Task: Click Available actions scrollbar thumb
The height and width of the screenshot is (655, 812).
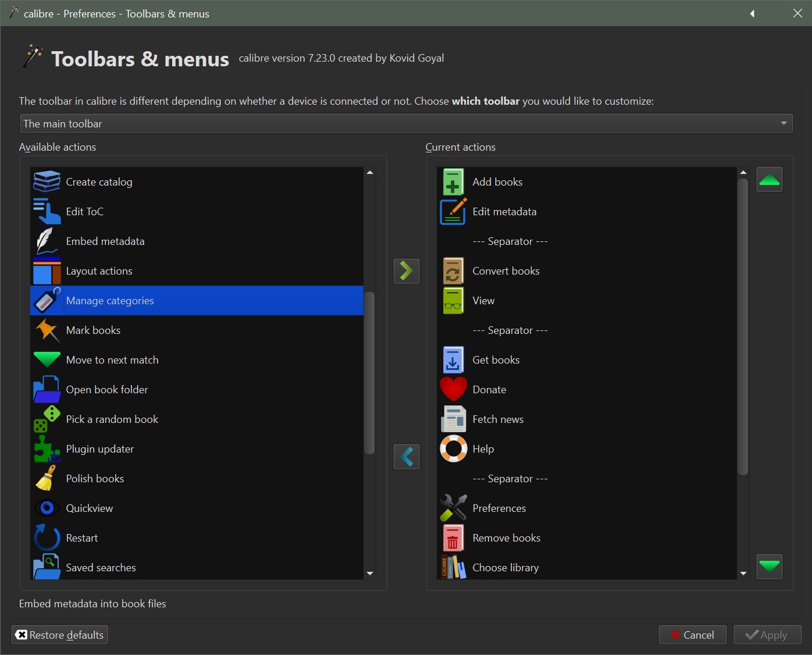Action: click(369, 373)
